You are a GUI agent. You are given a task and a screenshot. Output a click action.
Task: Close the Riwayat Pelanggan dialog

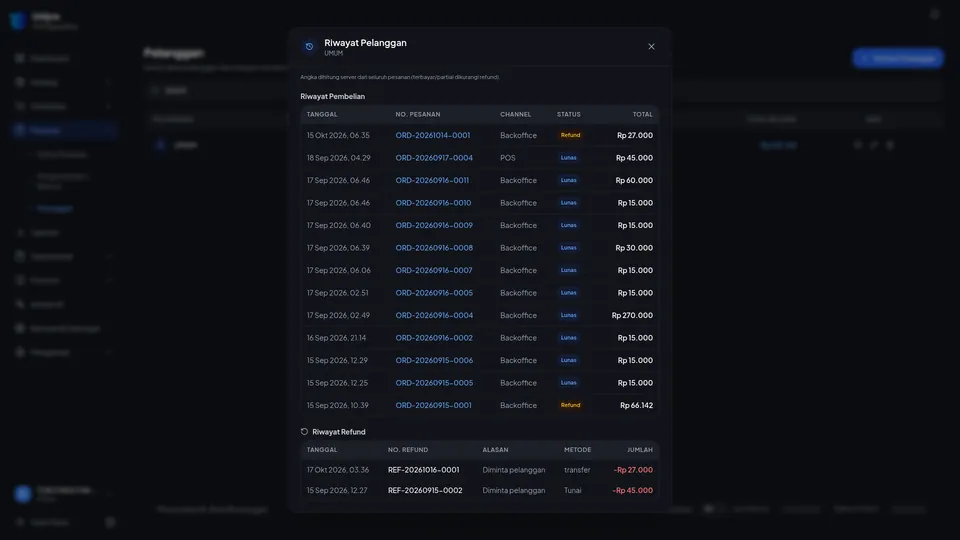651,47
